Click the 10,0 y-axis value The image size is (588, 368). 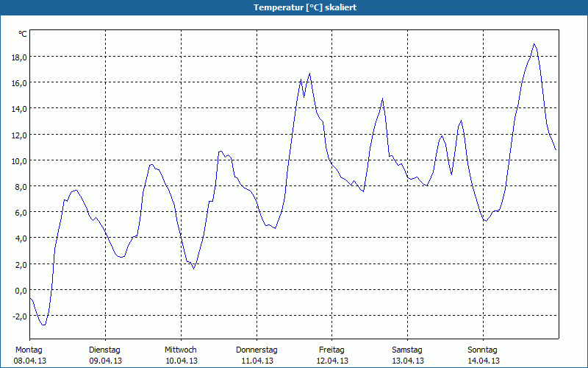20,160
